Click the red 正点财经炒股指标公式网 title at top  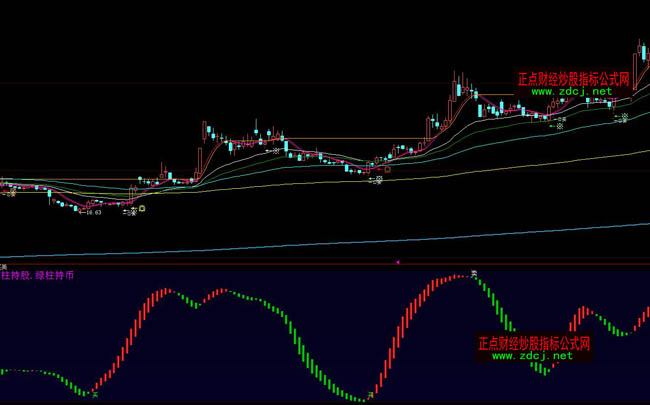[573, 78]
